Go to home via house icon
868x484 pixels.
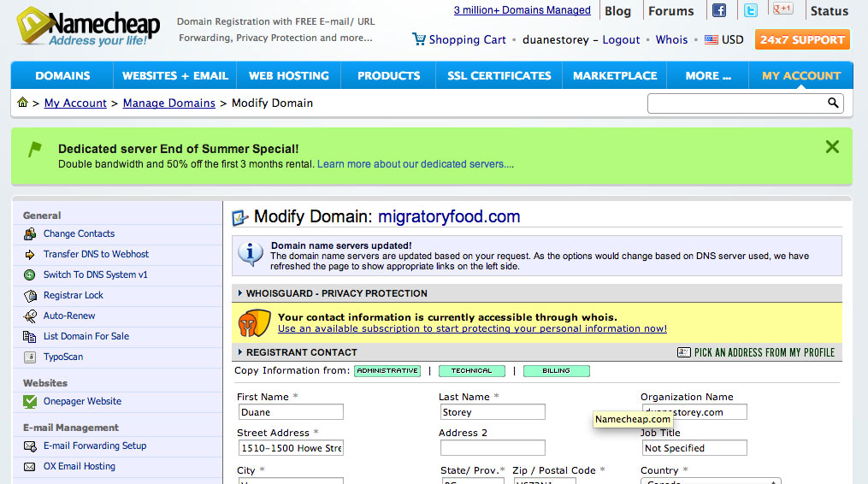(x=23, y=102)
